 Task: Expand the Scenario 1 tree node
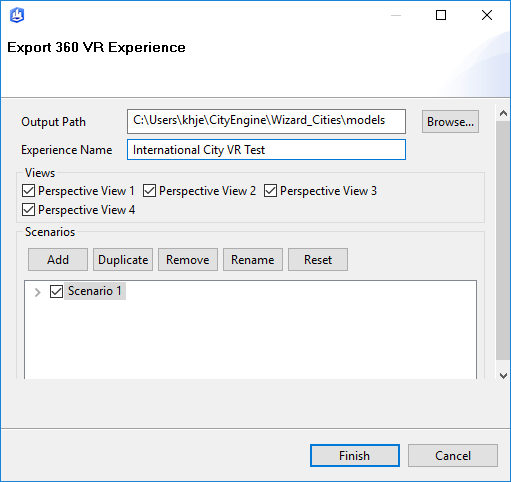(x=38, y=292)
